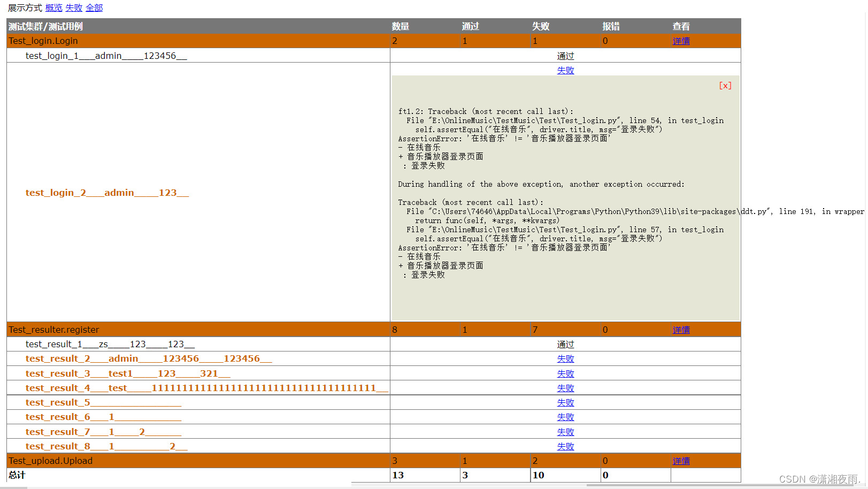
Task: Select test case test_result_1___zs____123____123__
Action: [110, 344]
